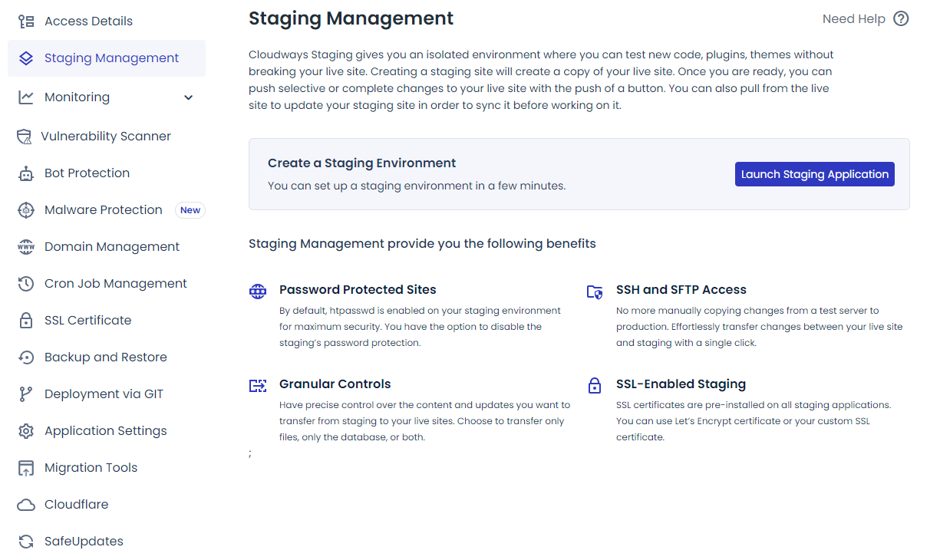The image size is (940, 560).
Task: Click the Password Protected Sites heading
Action: pos(358,290)
